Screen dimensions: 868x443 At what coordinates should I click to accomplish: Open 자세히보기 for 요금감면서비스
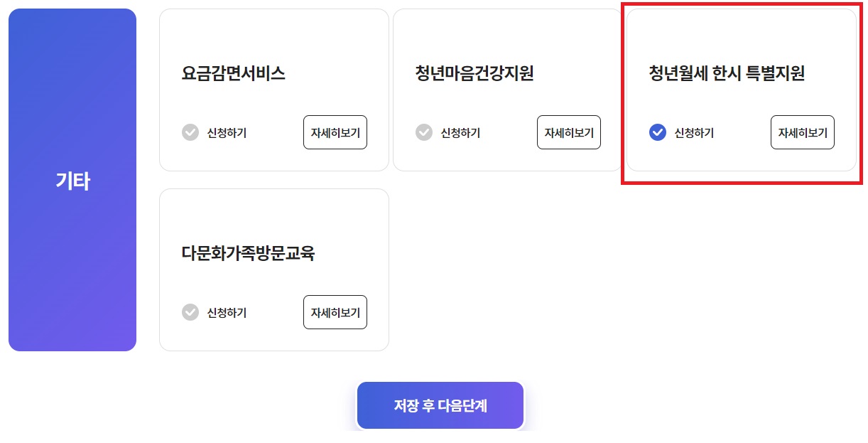pos(335,132)
